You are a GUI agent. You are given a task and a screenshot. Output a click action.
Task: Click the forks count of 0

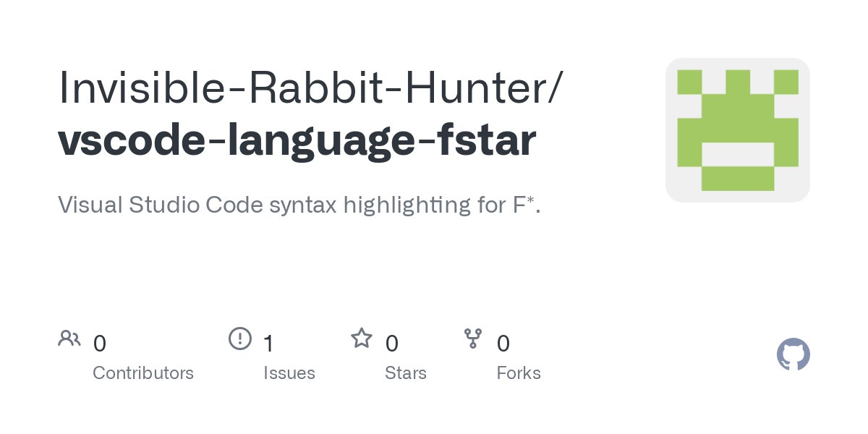coord(503,344)
